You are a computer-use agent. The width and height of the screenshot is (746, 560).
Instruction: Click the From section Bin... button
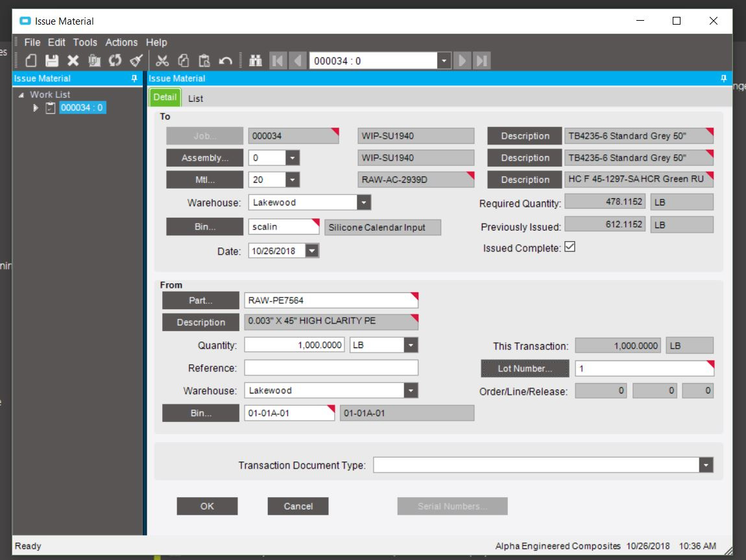pyautogui.click(x=201, y=413)
